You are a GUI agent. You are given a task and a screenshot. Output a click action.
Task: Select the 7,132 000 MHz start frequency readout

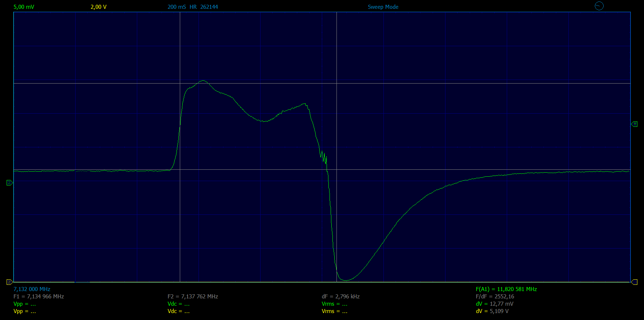click(32, 289)
